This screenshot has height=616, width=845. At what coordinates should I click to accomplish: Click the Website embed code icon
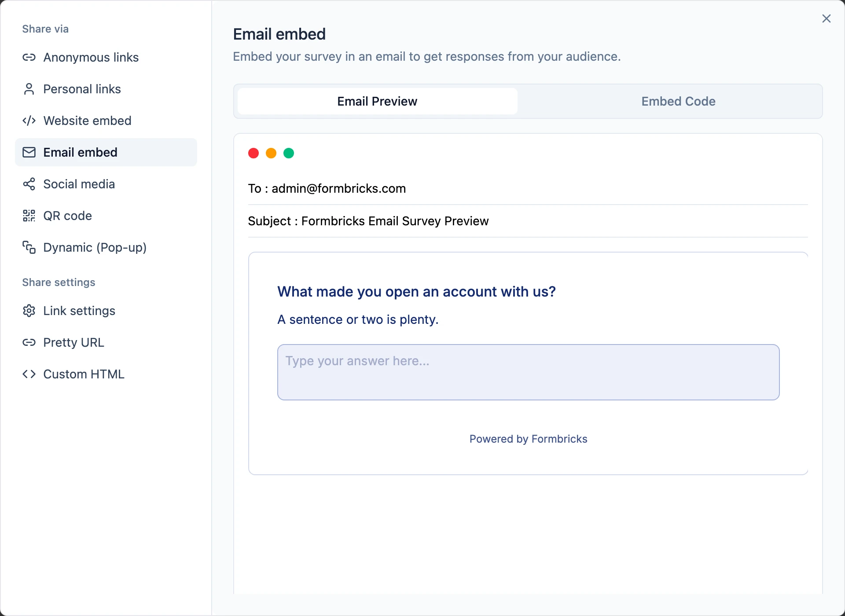click(x=29, y=121)
